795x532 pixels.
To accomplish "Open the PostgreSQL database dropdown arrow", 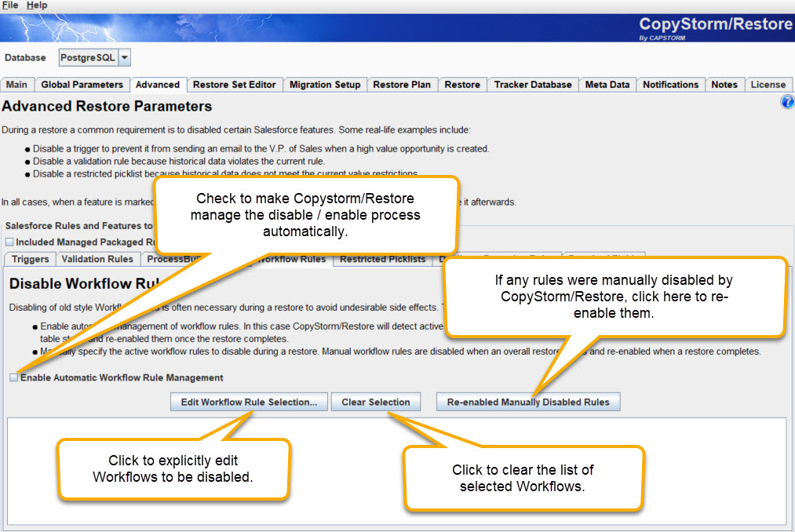I will pyautogui.click(x=125, y=58).
